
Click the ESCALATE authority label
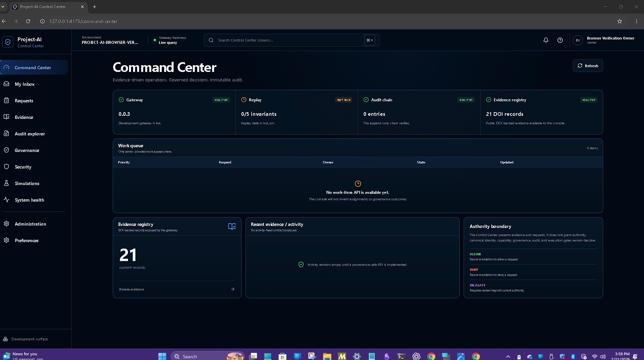[478, 285]
